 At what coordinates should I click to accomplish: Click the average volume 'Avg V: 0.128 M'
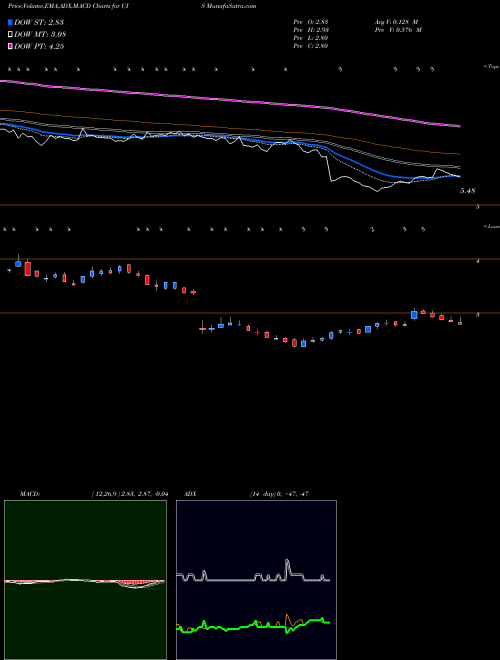(x=396, y=22)
